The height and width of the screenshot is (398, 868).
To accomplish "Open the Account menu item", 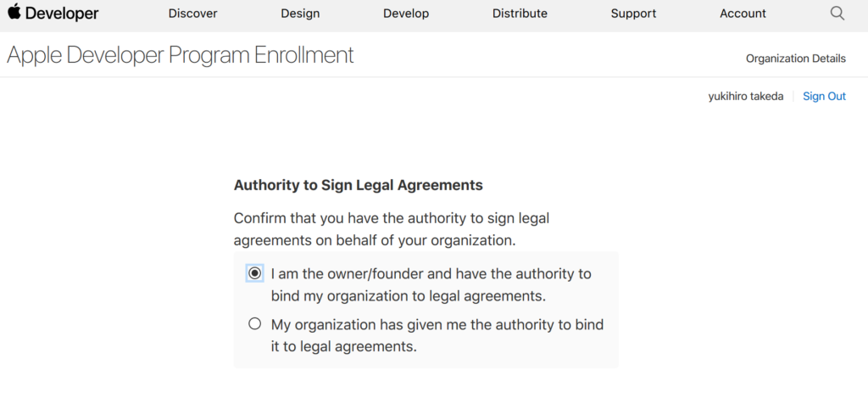I will point(743,14).
